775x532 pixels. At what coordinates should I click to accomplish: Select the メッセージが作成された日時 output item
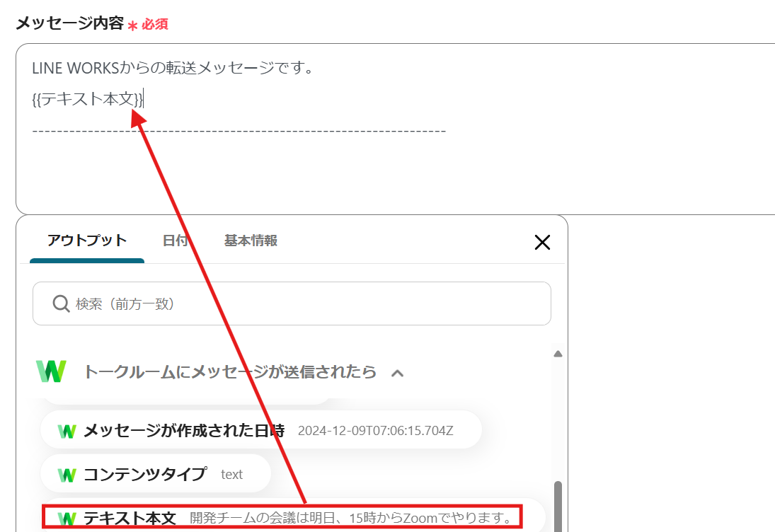261,430
